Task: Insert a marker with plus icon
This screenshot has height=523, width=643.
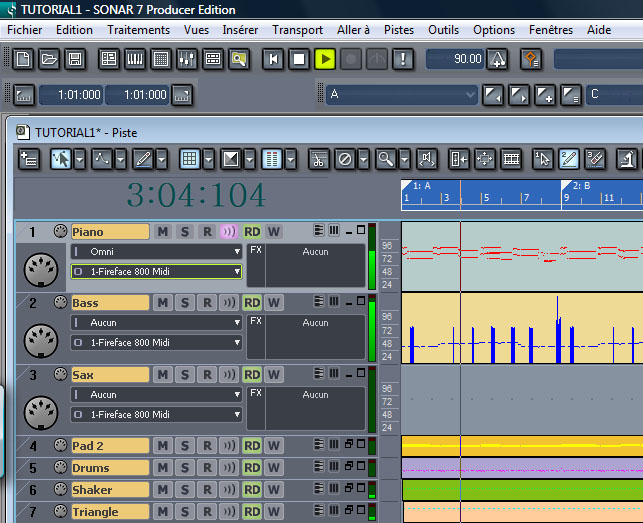Action: point(545,95)
